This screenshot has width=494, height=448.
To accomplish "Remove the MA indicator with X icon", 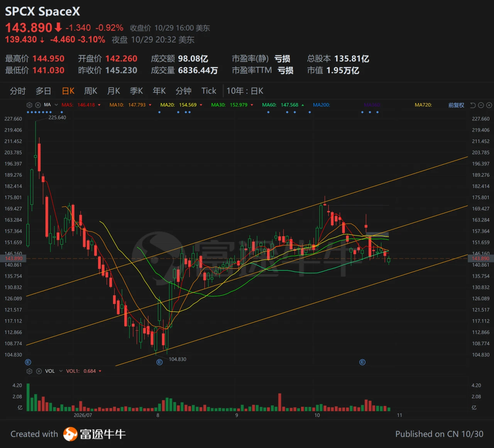I will tap(38, 105).
